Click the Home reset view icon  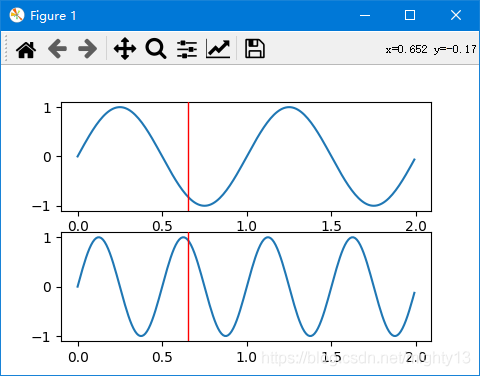pos(26,49)
